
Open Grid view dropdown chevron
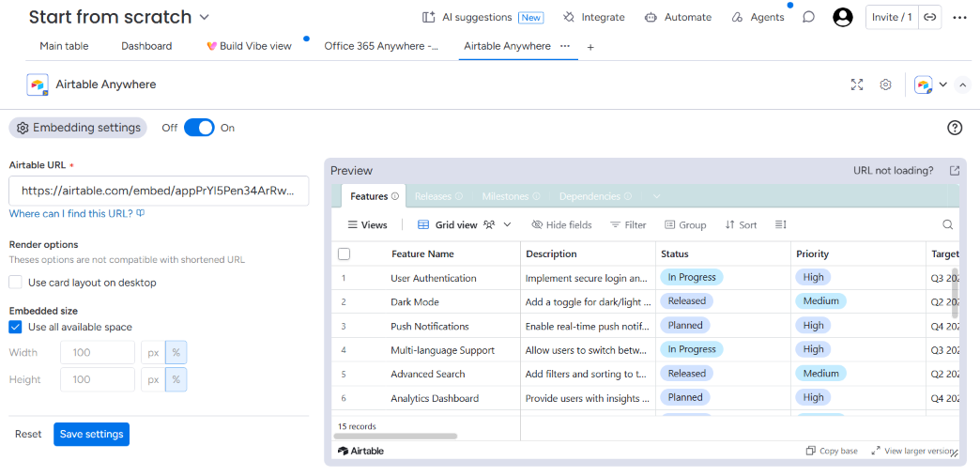point(507,224)
